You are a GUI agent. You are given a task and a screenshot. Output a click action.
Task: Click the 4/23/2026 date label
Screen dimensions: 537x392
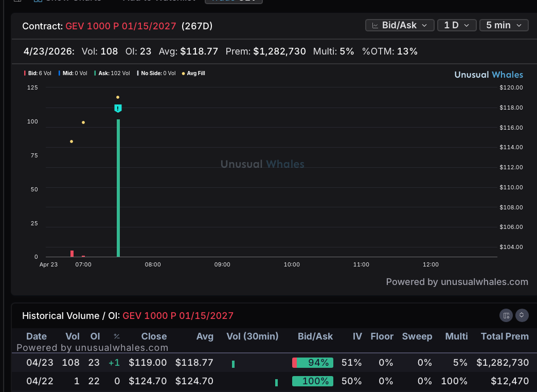click(49, 51)
